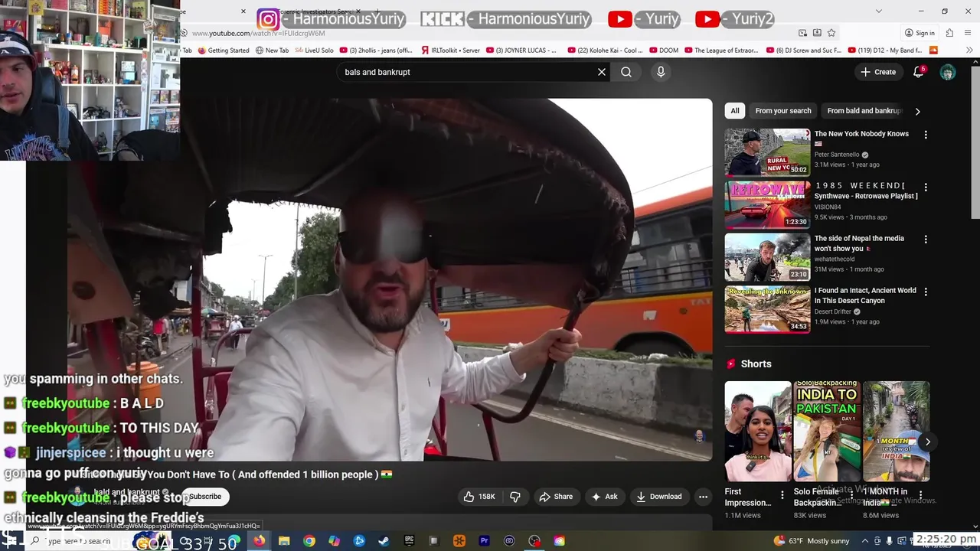Select the From your search chip

click(783, 111)
